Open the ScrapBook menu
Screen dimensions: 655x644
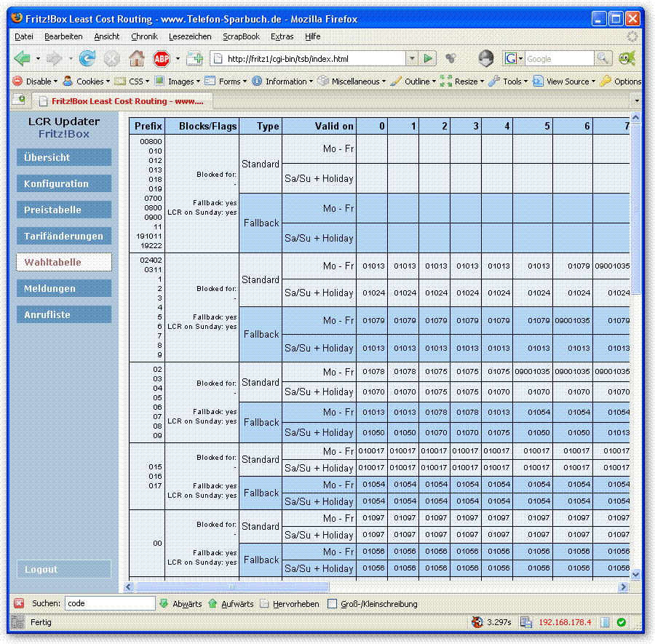241,36
